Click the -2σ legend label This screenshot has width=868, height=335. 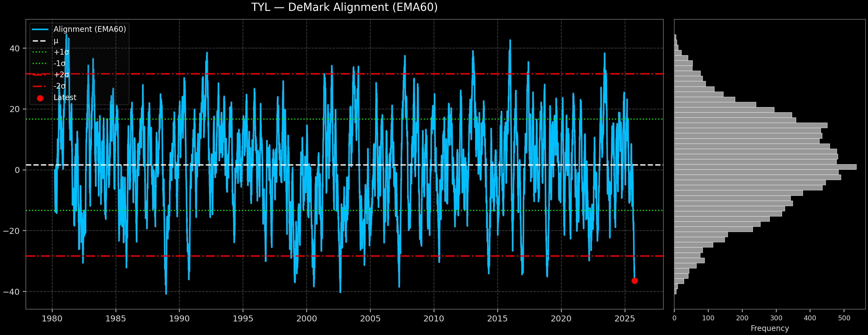(x=59, y=86)
